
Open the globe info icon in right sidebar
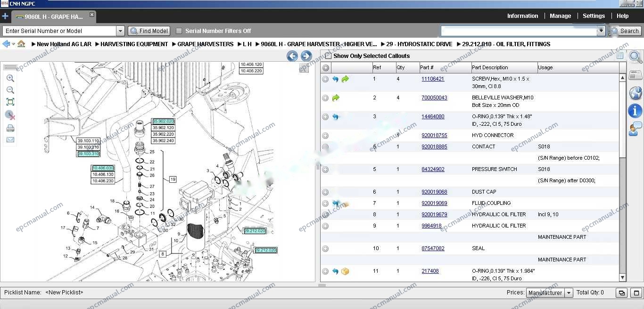tap(636, 93)
